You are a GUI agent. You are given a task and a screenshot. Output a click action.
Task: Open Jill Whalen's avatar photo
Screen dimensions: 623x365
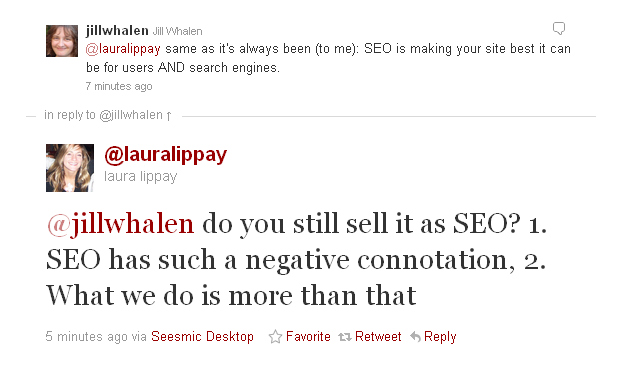pyautogui.click(x=62, y=41)
